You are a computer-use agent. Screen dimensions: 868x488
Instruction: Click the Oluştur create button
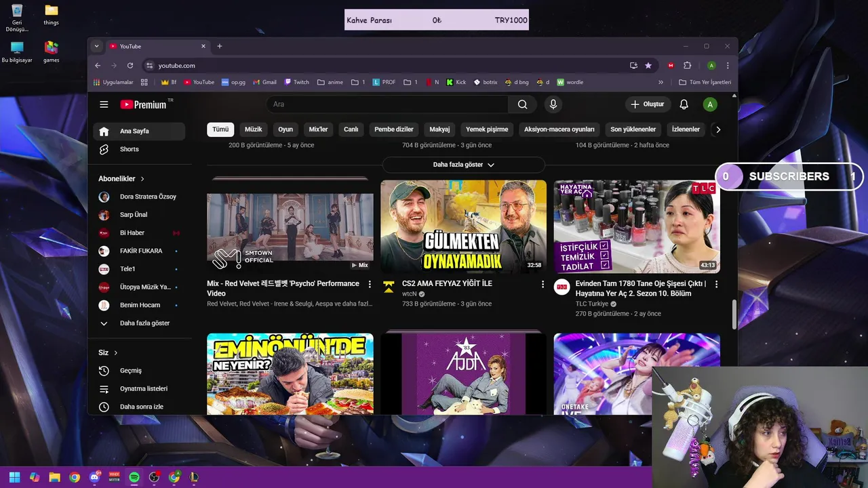(648, 104)
